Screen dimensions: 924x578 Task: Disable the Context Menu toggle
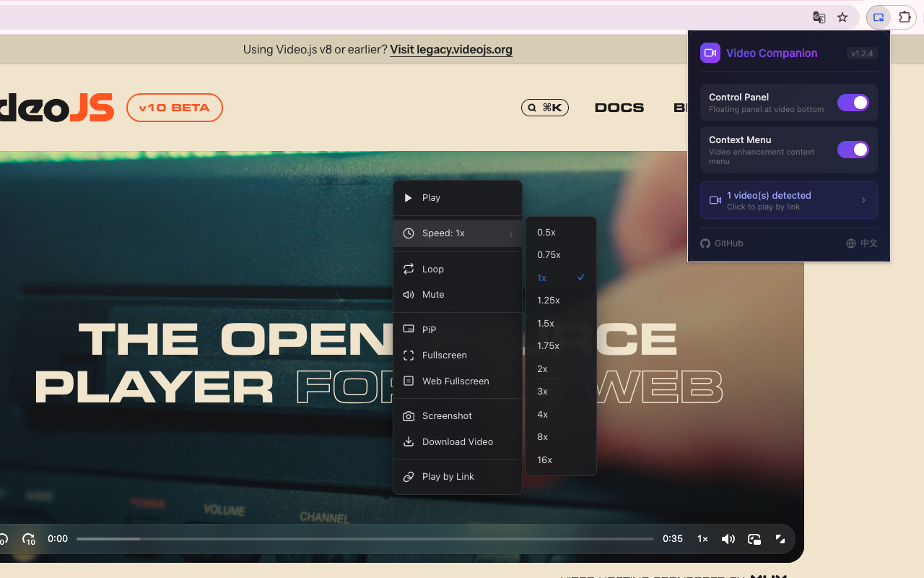(853, 150)
